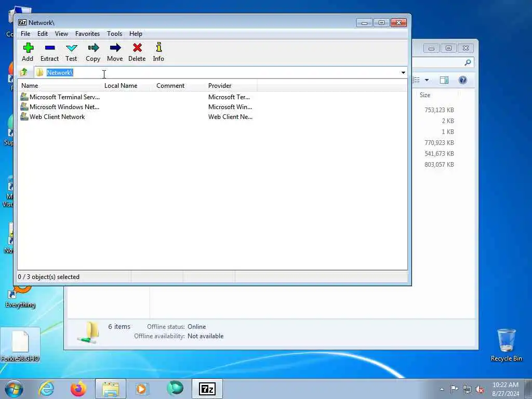
Task: Open the Windows Start menu
Action: click(14, 389)
